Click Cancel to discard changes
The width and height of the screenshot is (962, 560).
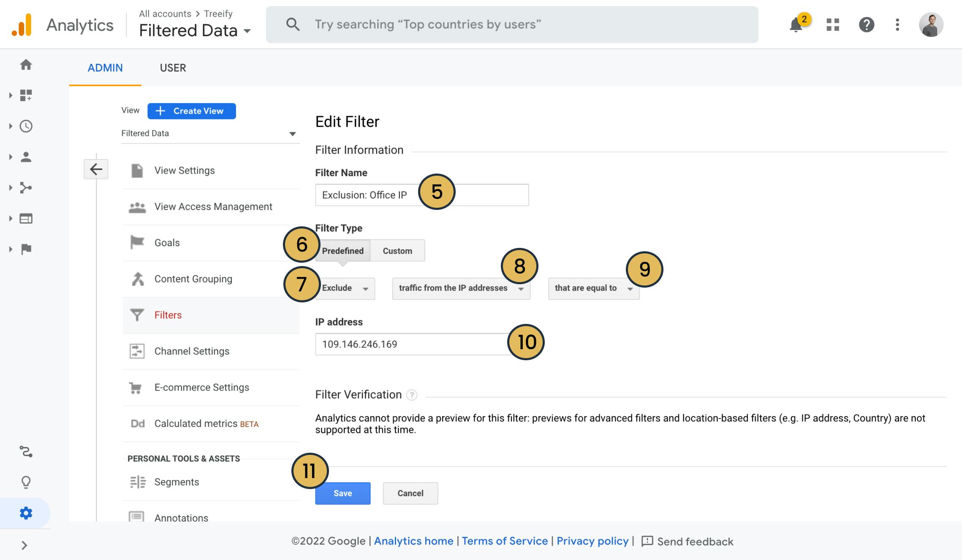click(410, 493)
